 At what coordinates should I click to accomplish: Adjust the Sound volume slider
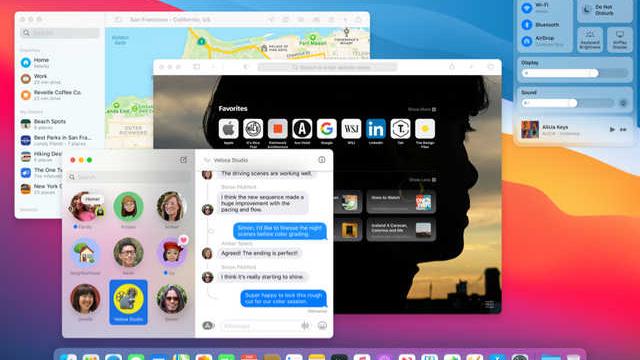click(568, 103)
